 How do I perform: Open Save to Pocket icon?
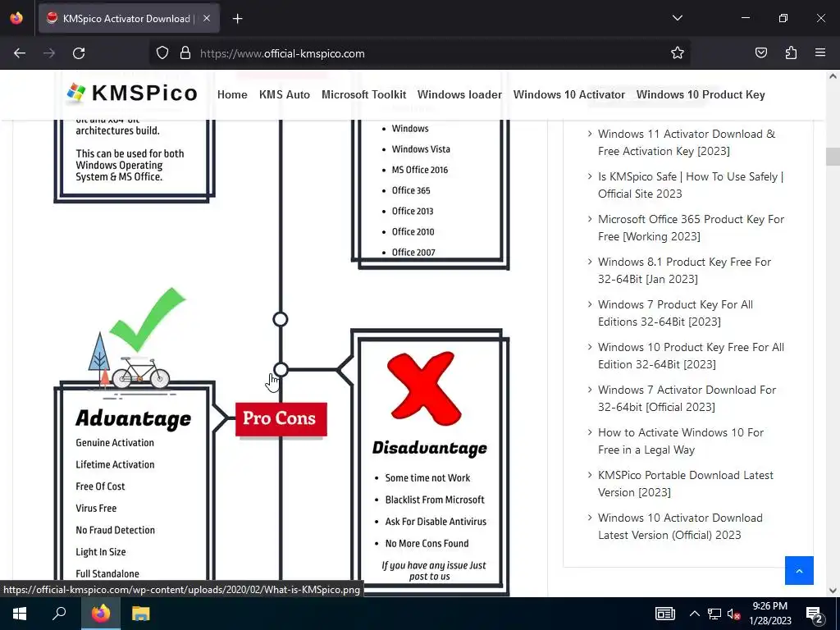(761, 53)
